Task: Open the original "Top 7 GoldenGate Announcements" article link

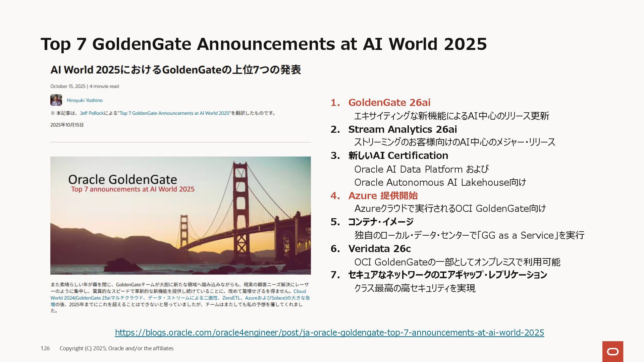Action: coord(174,113)
